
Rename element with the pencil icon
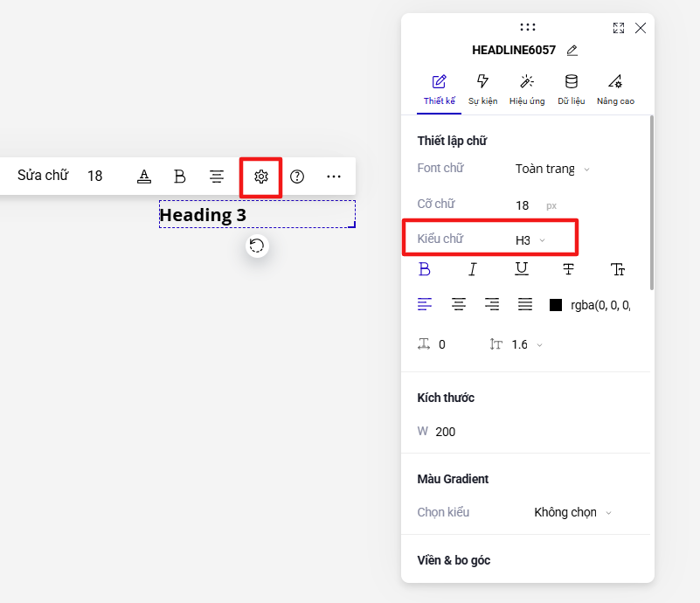pos(572,51)
